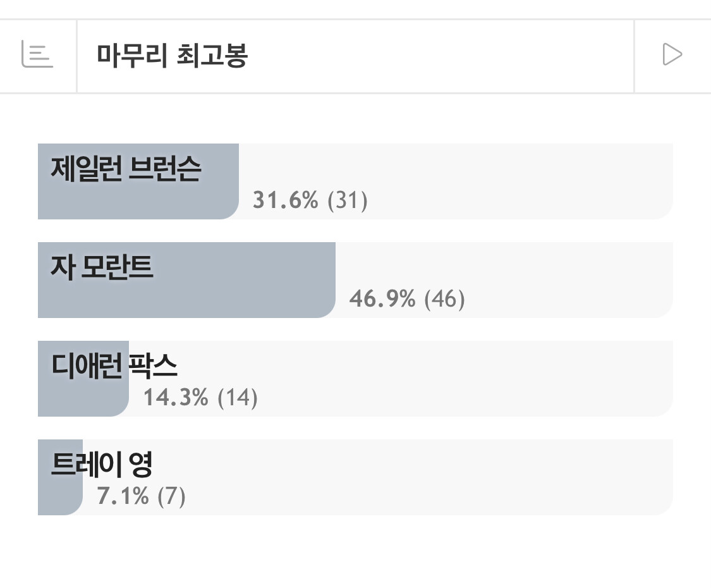The height and width of the screenshot is (588, 711).
Task: Click the 7.1% (7) result text
Action: click(x=141, y=496)
